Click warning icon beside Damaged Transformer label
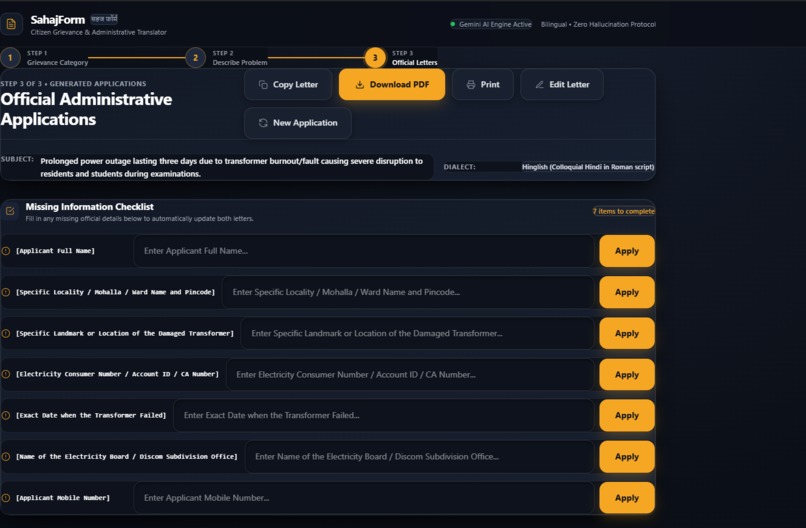This screenshot has height=528, width=806. tap(6, 333)
